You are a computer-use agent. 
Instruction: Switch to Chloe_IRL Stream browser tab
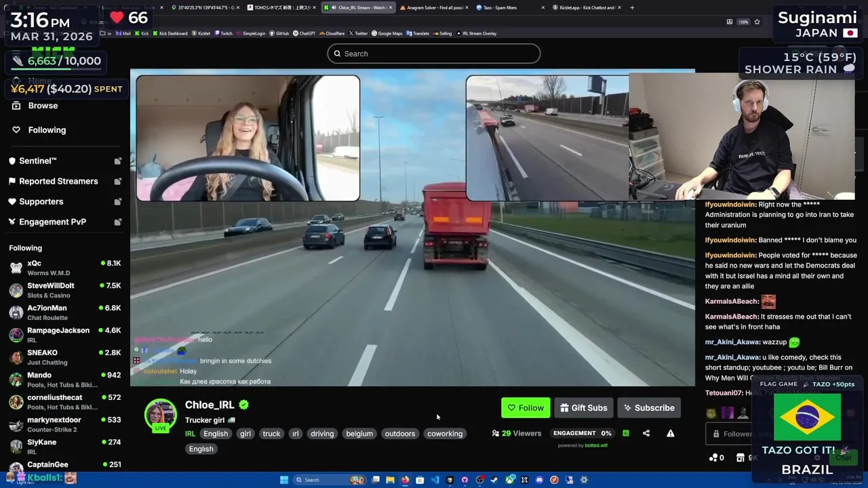357,7
